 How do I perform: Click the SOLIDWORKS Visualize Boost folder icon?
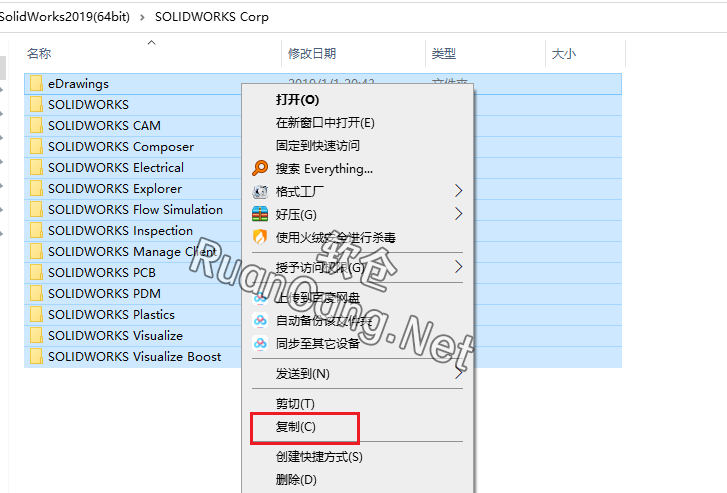[36, 356]
